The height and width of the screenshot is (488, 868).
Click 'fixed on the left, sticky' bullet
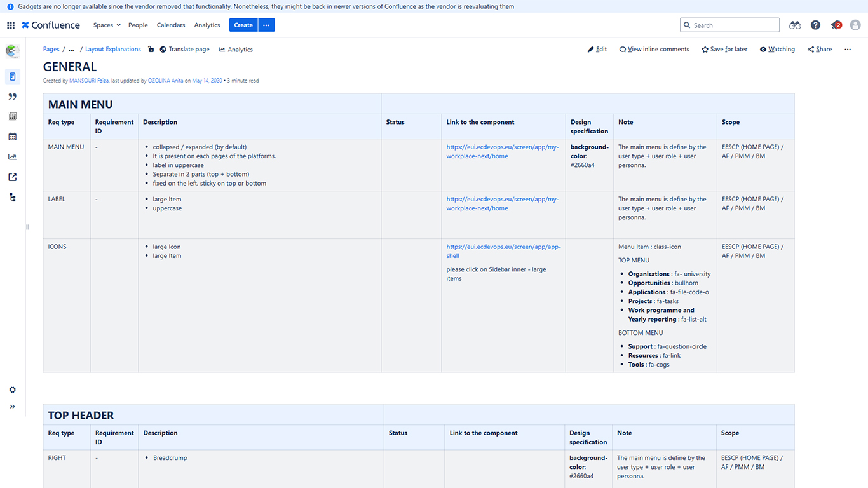click(210, 184)
